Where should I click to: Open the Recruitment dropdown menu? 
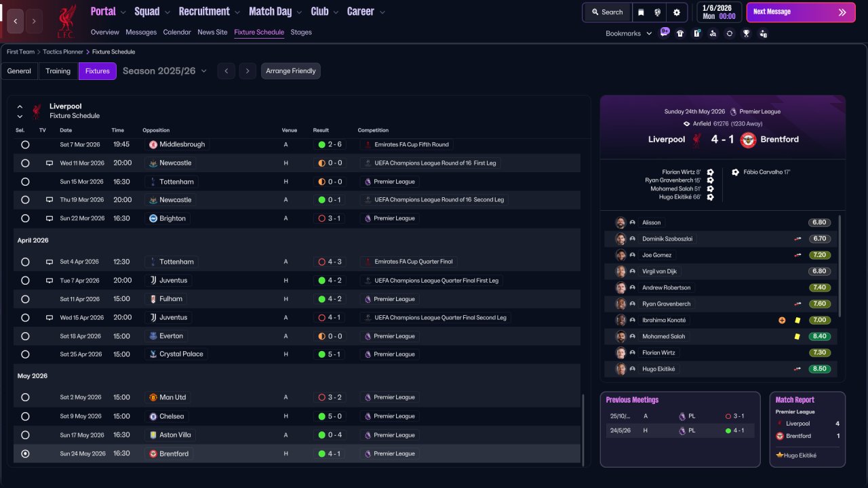[210, 12]
